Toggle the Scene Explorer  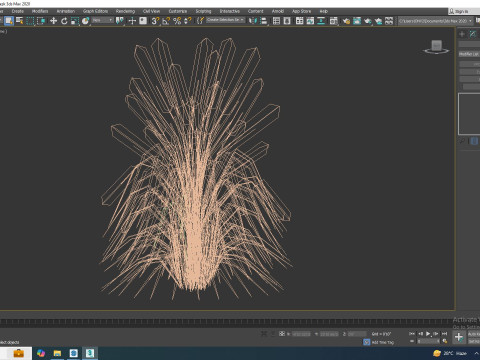pos(276,21)
